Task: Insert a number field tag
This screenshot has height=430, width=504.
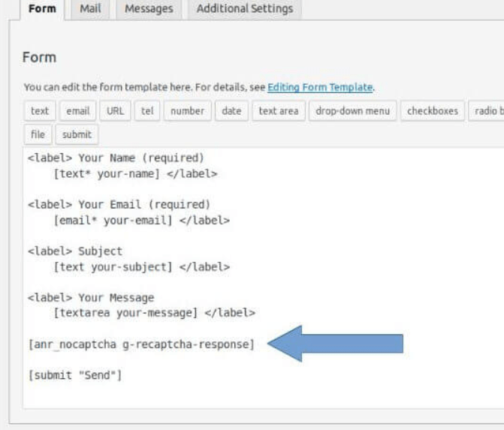Action: click(x=187, y=111)
